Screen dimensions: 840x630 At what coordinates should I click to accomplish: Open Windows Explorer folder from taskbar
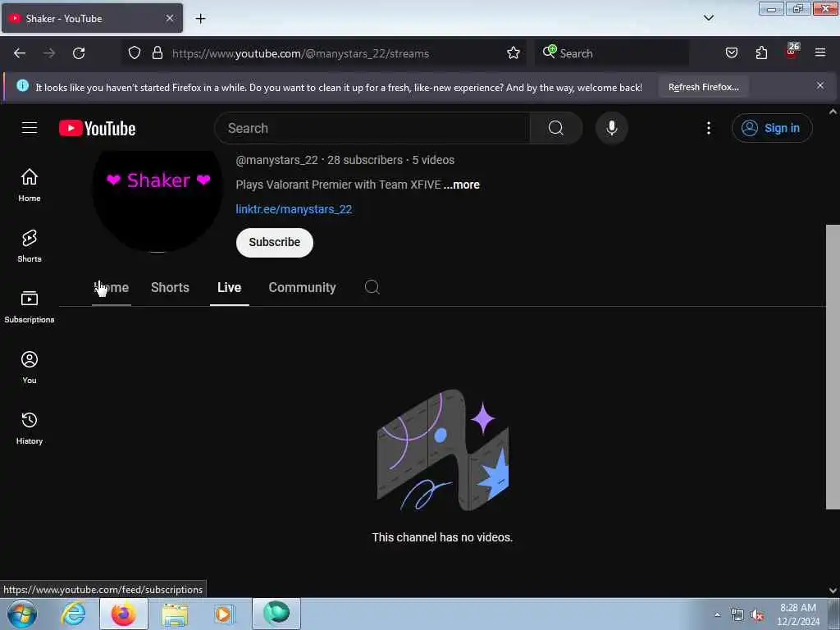pyautogui.click(x=175, y=614)
